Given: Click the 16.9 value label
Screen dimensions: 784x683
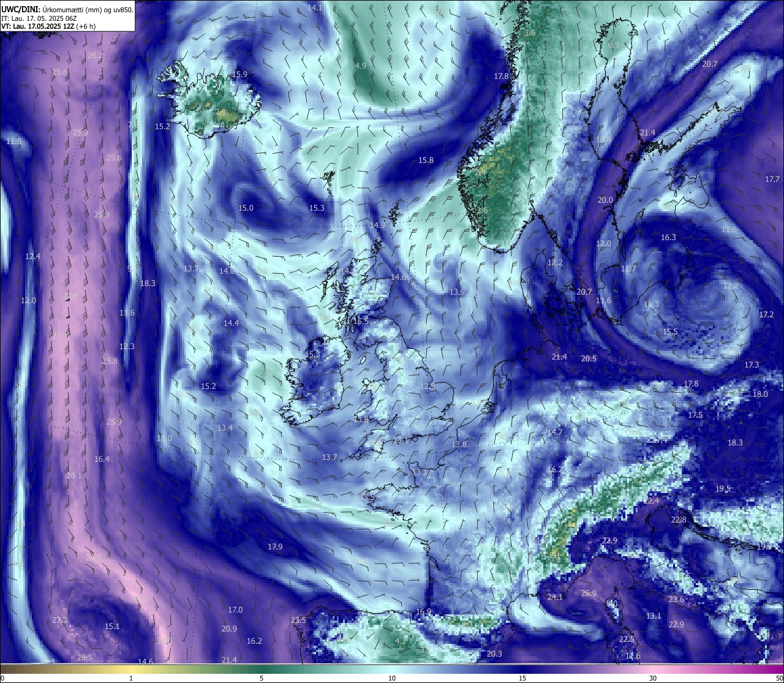Looking at the screenshot, I should (x=423, y=611).
